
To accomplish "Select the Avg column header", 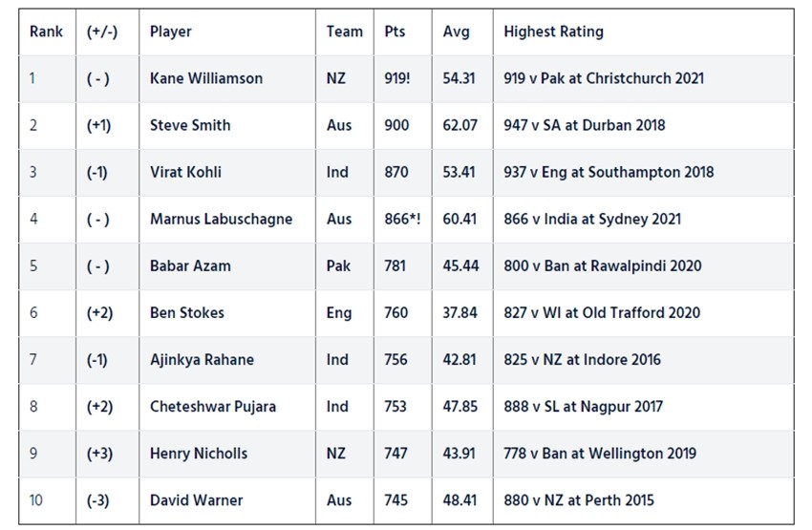I will pos(457,32).
